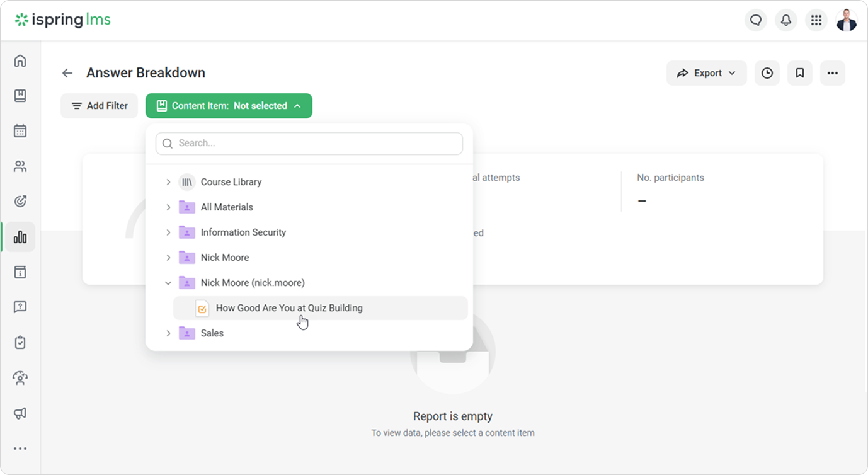Image resolution: width=868 pixels, height=475 pixels.
Task: Click the announcements megaphone sidebar icon
Action: 20,413
